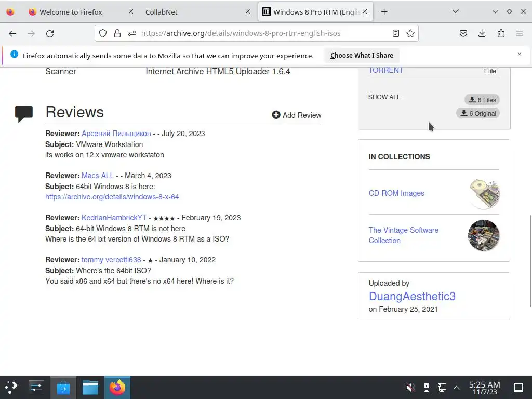The image size is (532, 399).
Task: Toggle reader view for this page
Action: coord(395,33)
